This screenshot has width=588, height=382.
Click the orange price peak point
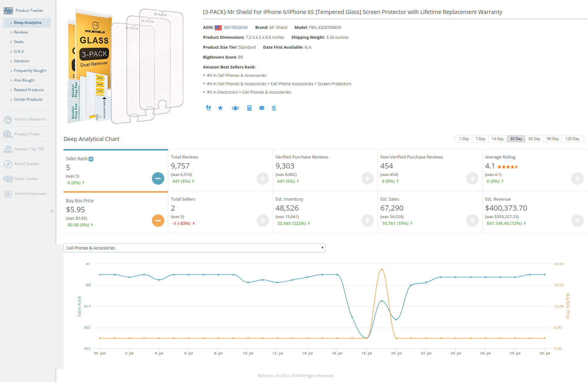(x=382, y=269)
